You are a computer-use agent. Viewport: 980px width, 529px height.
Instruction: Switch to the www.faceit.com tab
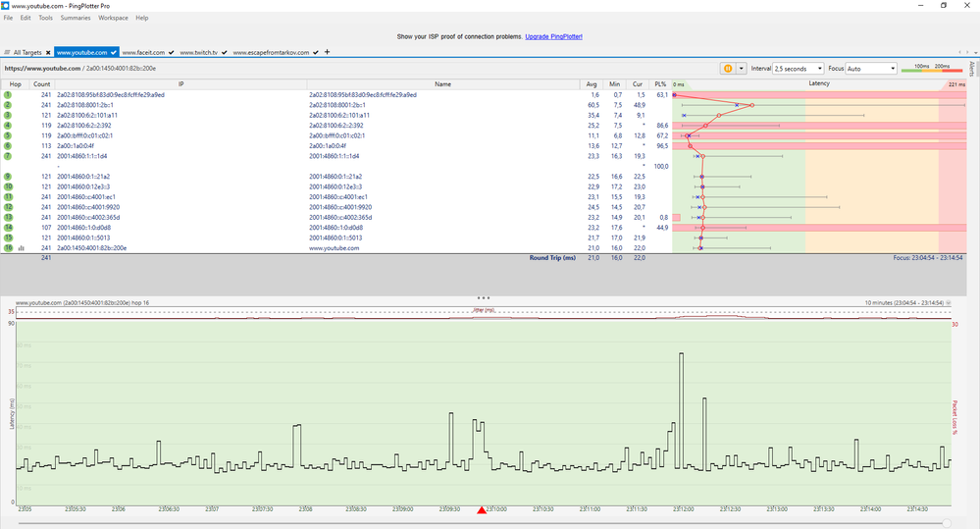(144, 53)
